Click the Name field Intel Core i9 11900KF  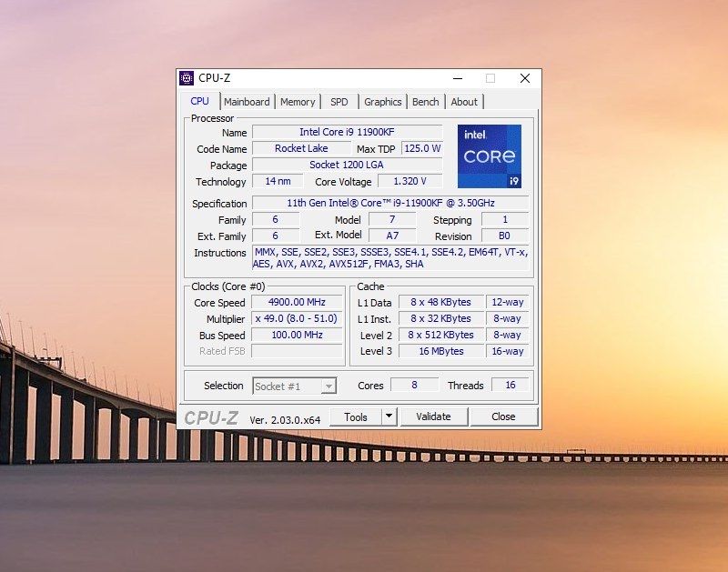pyautogui.click(x=348, y=132)
